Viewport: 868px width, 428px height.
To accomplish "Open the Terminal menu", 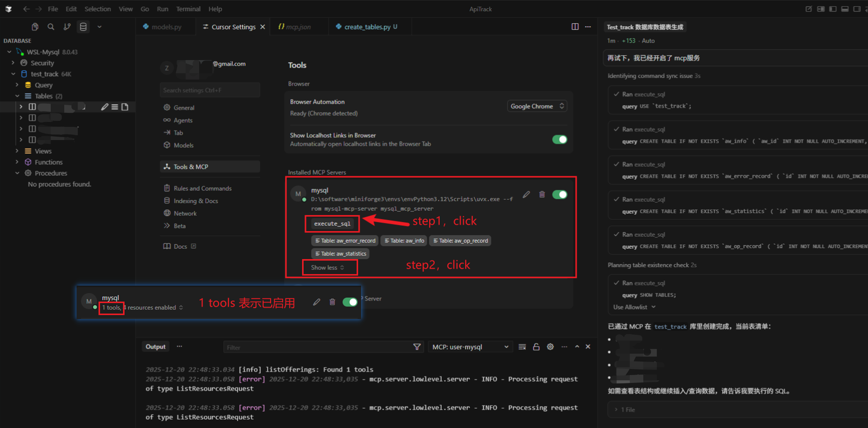I will tap(188, 9).
